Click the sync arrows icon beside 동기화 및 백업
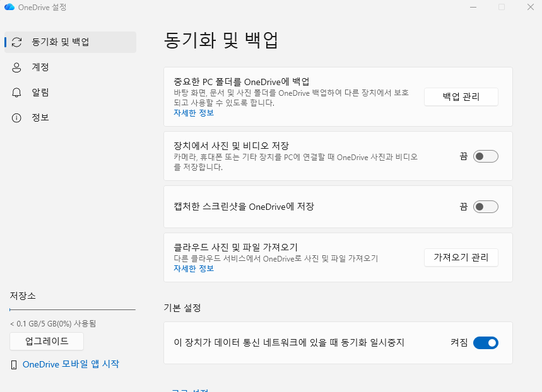Screen dimensions: 542x392 tap(16, 42)
